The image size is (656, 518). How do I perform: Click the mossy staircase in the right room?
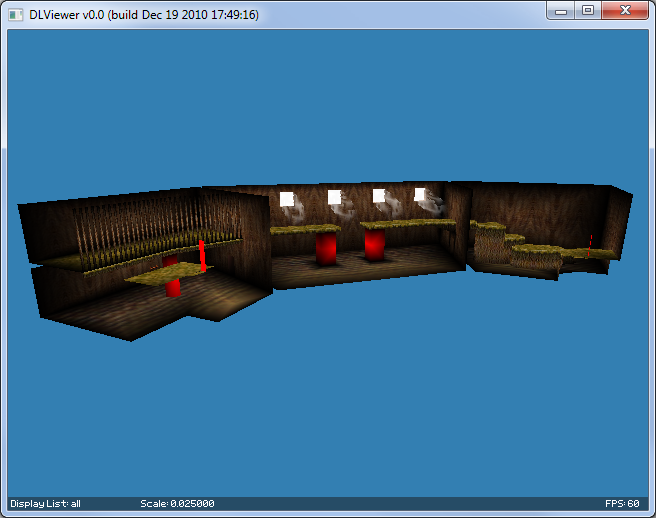pos(510,245)
